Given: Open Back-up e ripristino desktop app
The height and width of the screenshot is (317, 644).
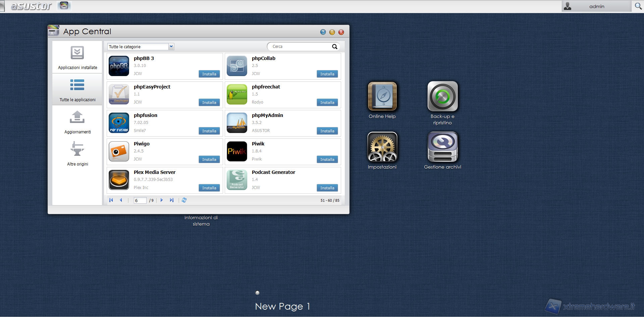Looking at the screenshot, I should click(442, 97).
